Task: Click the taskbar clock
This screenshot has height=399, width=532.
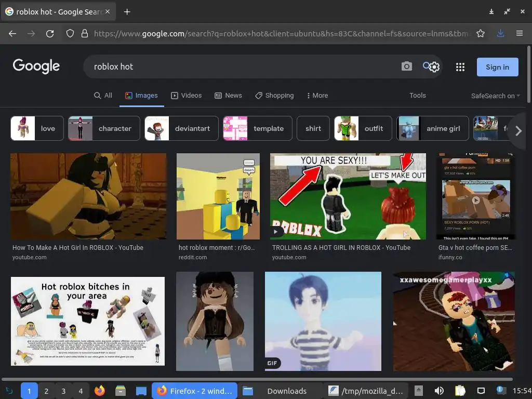Action: [522, 391]
